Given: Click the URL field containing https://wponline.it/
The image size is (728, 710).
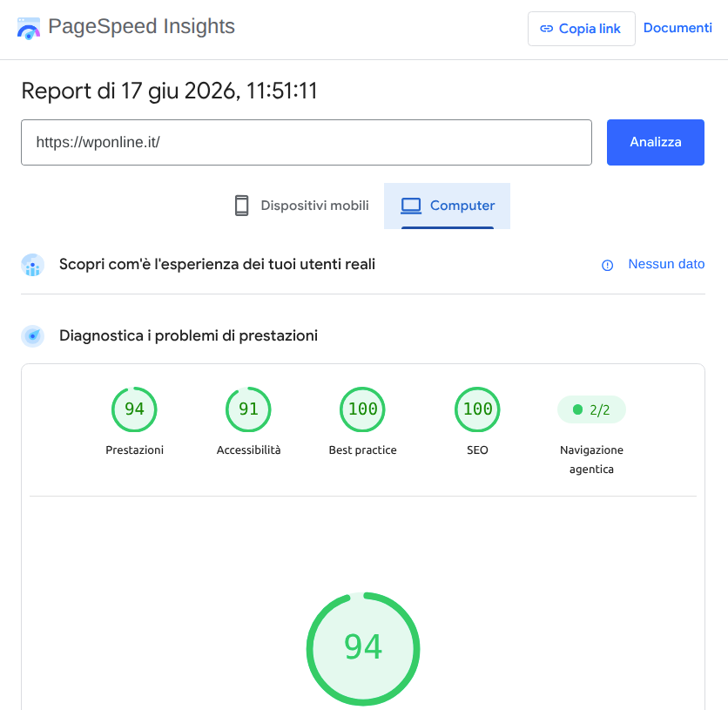Looking at the screenshot, I should 307,143.
